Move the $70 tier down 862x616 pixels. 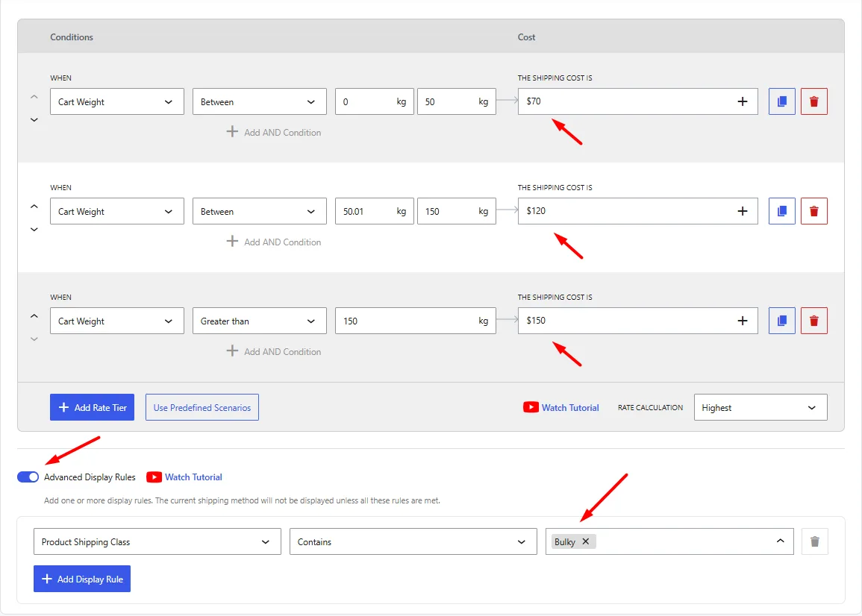pyautogui.click(x=34, y=120)
